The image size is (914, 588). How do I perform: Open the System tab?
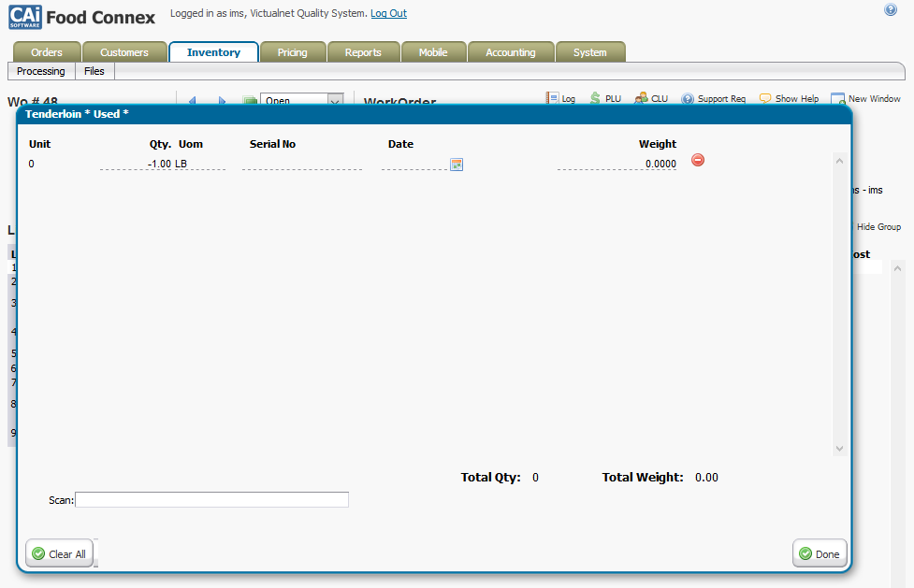coord(590,51)
